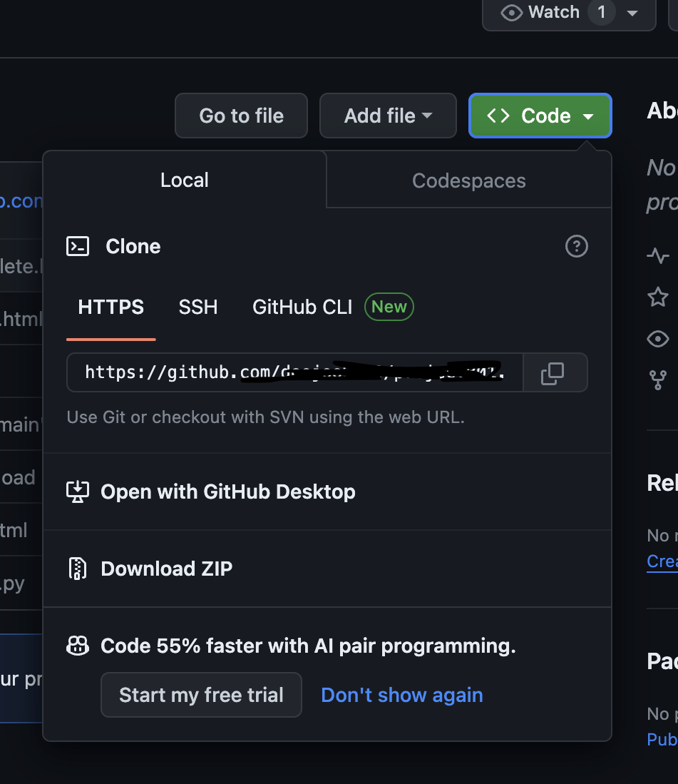Screen dimensions: 678x784
Task: Open the Clone help tooltip icon
Action: coord(576,246)
